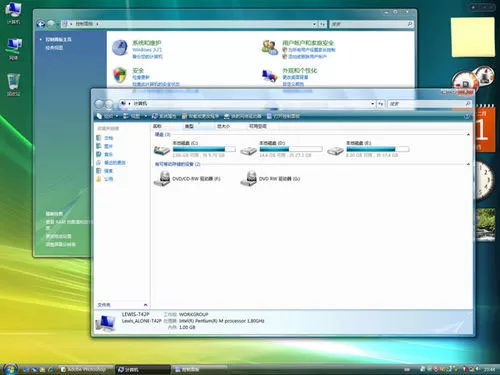Viewport: 500px width, 375px height.
Task: Click the refresh button in Control Panel address bar
Action: [x=323, y=24]
